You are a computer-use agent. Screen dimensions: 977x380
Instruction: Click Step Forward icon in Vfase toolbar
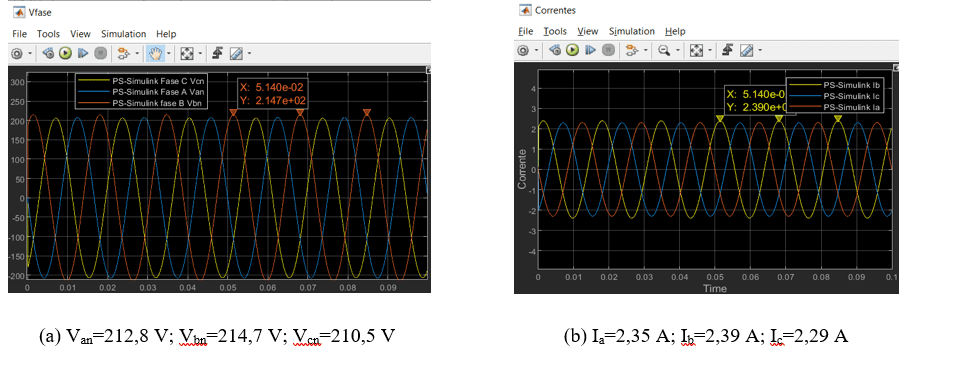point(82,54)
